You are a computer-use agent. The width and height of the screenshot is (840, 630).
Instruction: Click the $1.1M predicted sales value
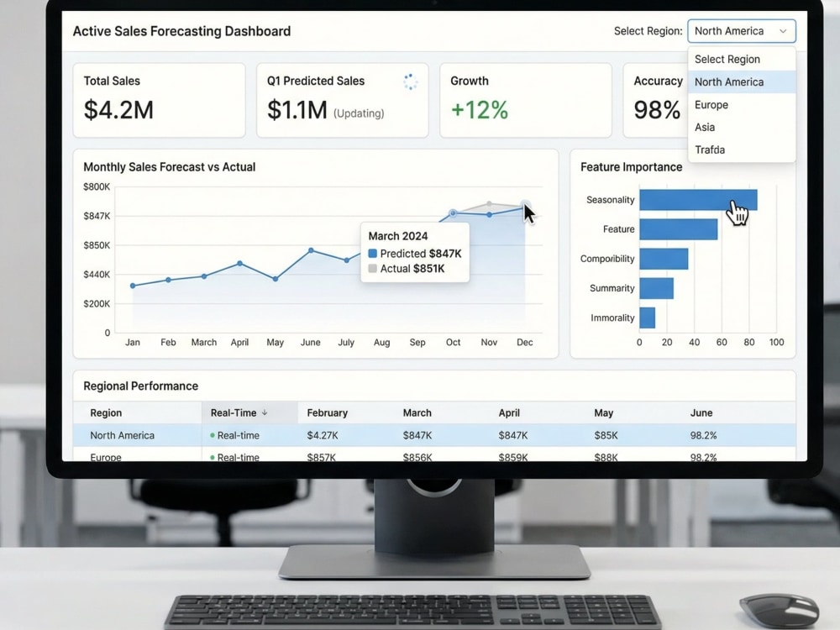[x=297, y=110]
